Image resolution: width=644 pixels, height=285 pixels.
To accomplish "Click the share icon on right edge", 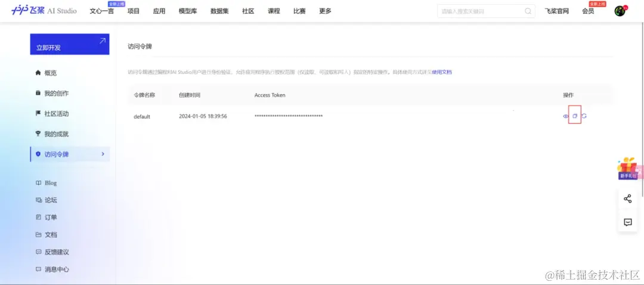I will point(627,199).
